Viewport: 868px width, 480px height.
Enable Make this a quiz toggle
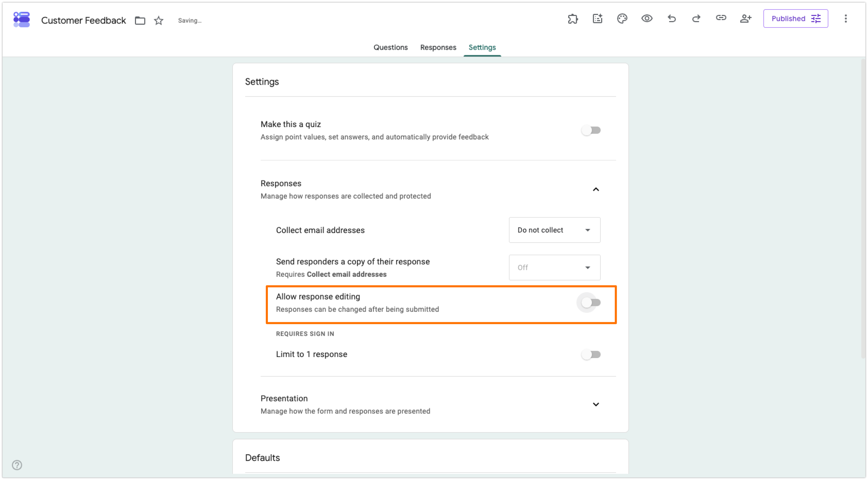(591, 130)
